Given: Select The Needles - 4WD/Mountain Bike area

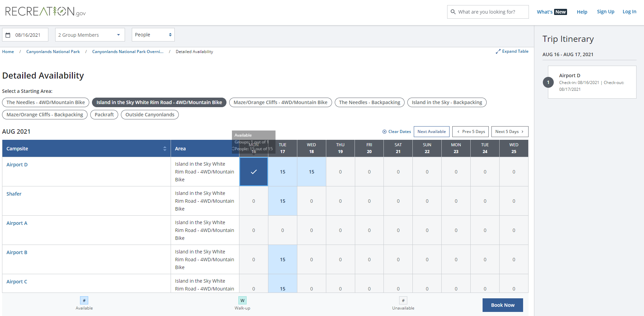Looking at the screenshot, I should [x=46, y=102].
